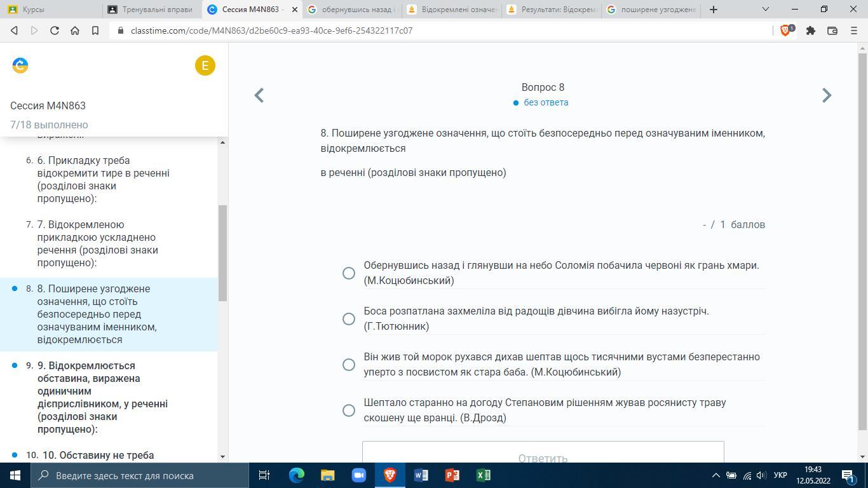This screenshot has height=488, width=868.
Task: Open Brave Shields icon
Action: click(x=786, y=30)
